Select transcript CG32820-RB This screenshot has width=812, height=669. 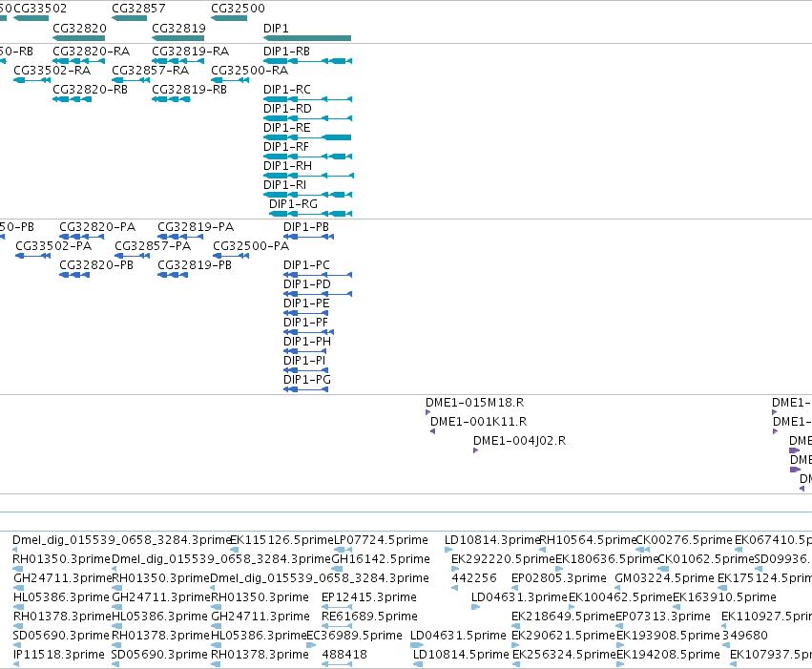pyautogui.click(x=72, y=99)
